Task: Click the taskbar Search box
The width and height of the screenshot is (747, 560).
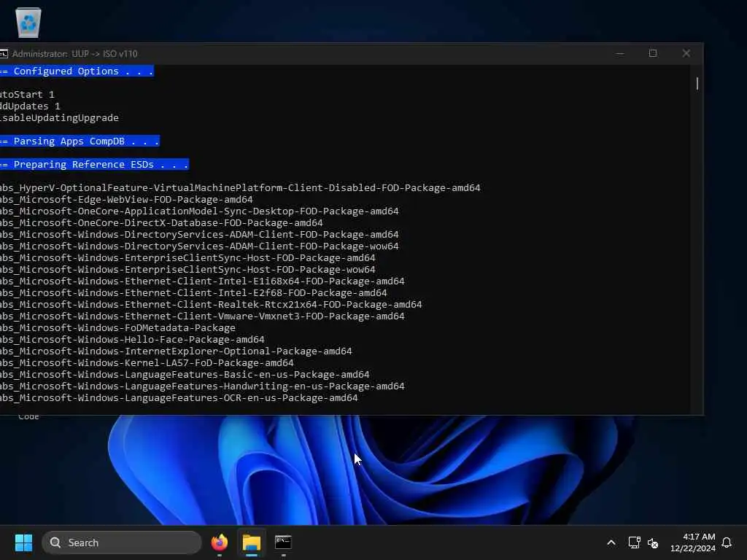Action: (122, 542)
